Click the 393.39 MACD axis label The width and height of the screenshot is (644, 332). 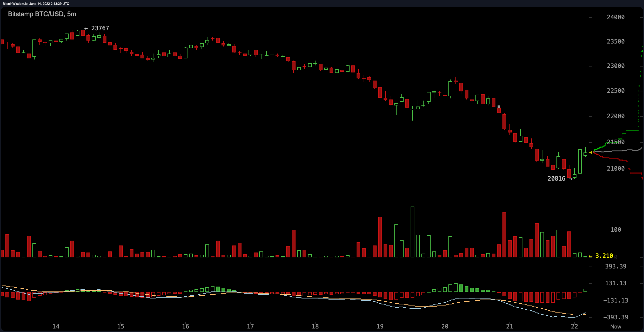tap(616, 267)
